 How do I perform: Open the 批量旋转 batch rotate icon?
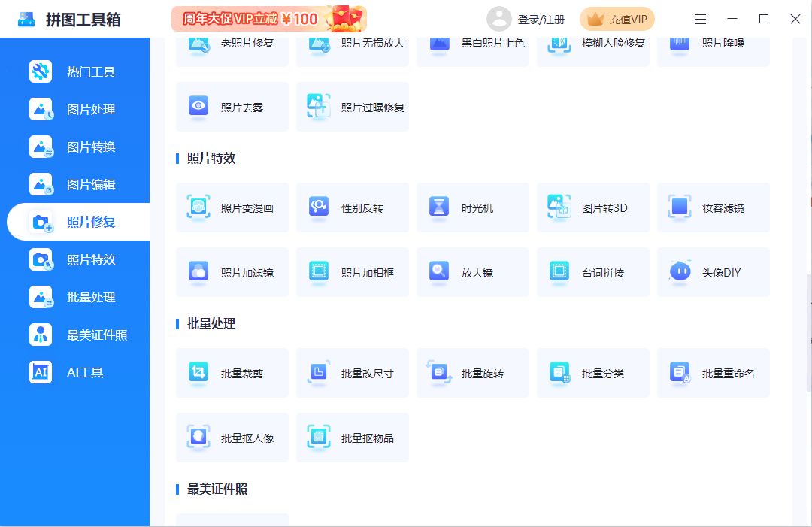coord(439,373)
